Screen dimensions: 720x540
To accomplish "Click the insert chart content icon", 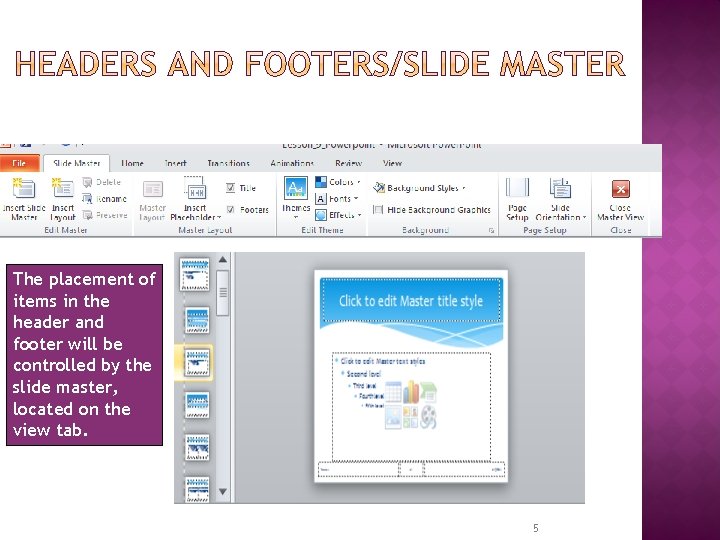I will click(411, 392).
